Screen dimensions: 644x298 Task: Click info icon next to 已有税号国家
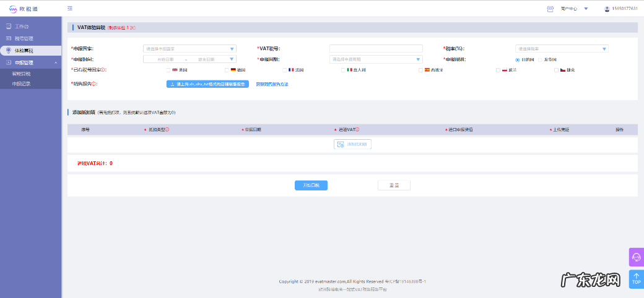pos(103,70)
